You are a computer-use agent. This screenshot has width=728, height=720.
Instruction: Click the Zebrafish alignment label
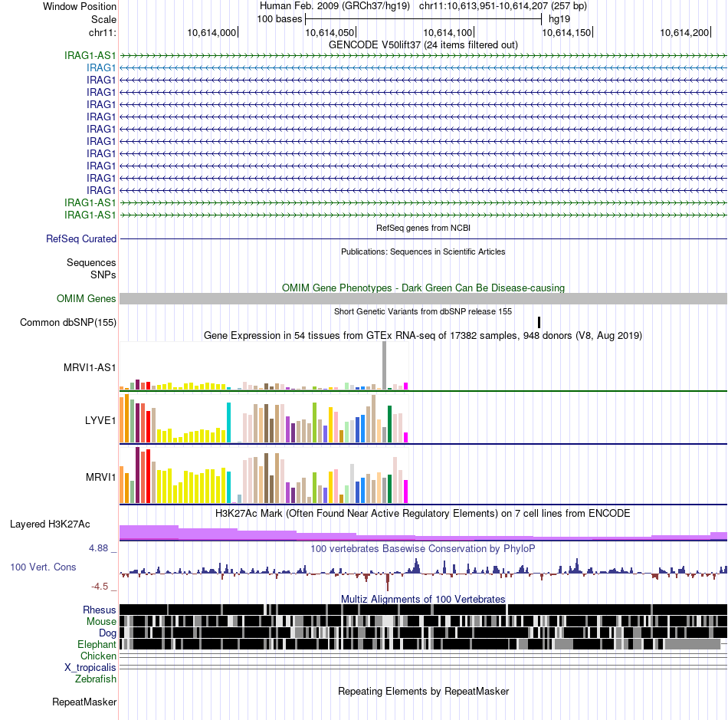[x=95, y=679]
